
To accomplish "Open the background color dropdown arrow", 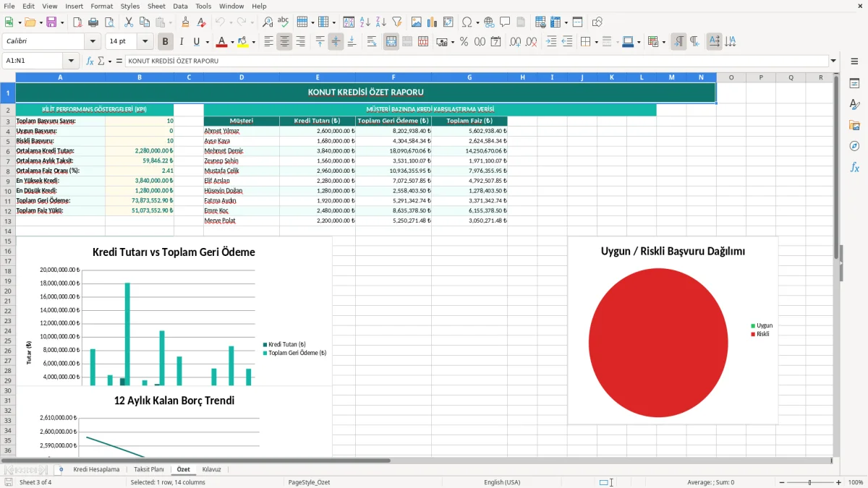I will coord(253,42).
